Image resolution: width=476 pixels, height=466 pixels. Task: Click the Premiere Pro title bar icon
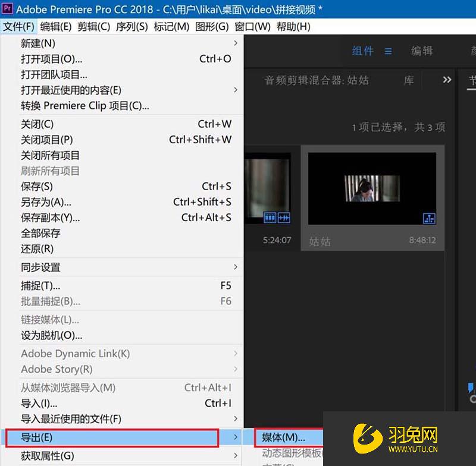(7, 9)
